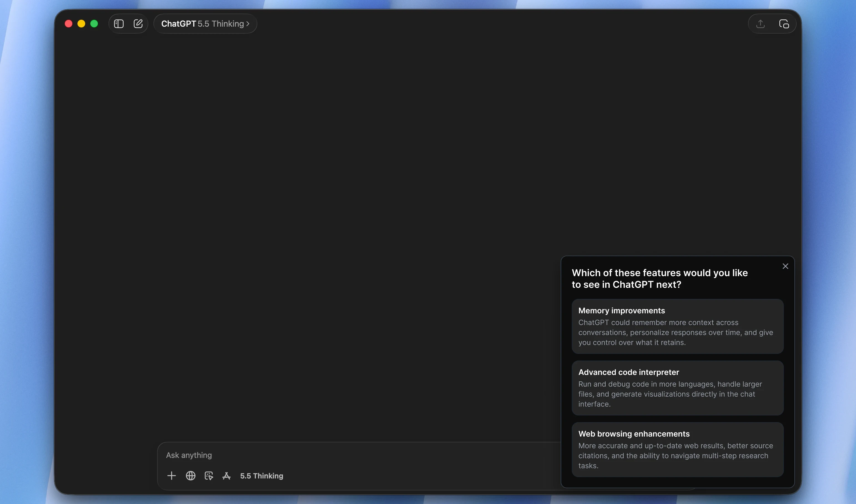Minimize the window with yellow button
This screenshot has width=856, height=504.
tap(81, 24)
